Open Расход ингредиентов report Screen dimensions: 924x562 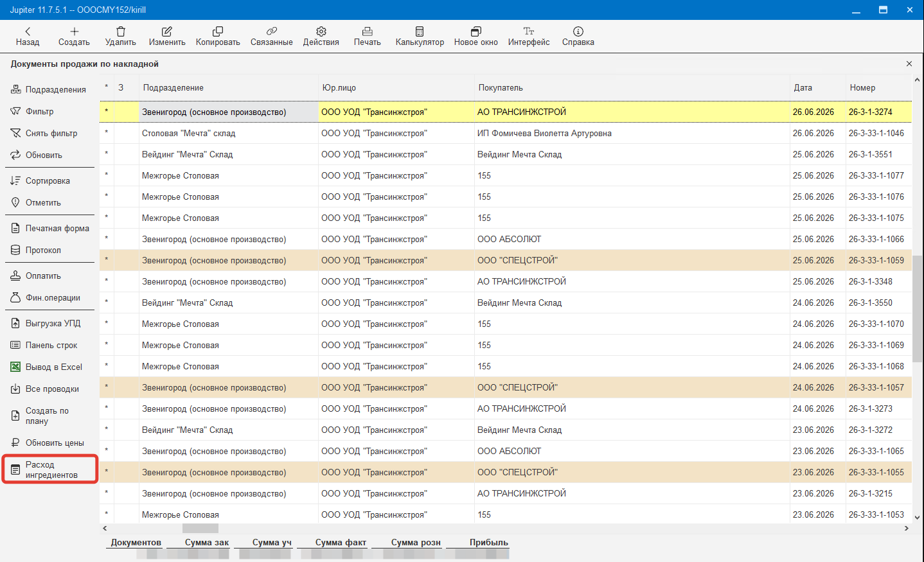49,470
